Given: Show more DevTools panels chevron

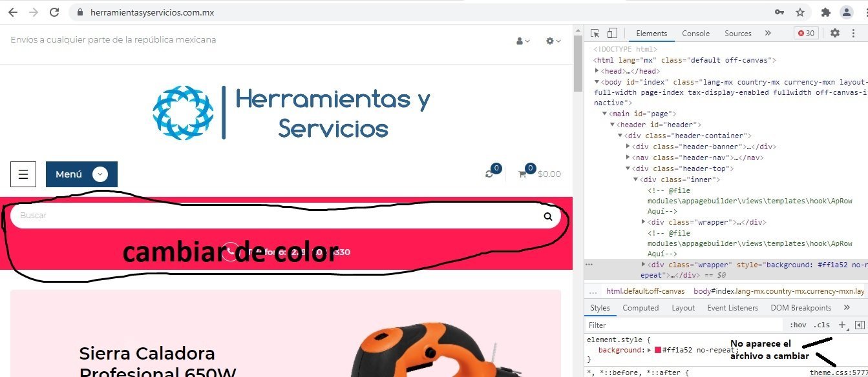Looking at the screenshot, I should (x=768, y=34).
